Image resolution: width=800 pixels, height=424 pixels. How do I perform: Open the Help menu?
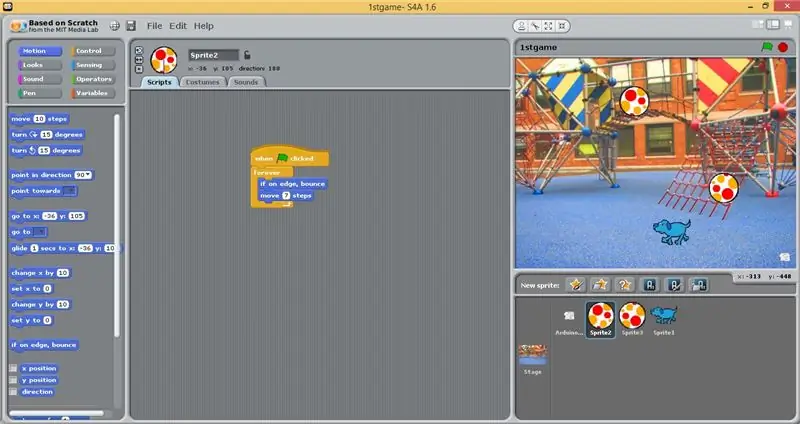pyautogui.click(x=204, y=26)
